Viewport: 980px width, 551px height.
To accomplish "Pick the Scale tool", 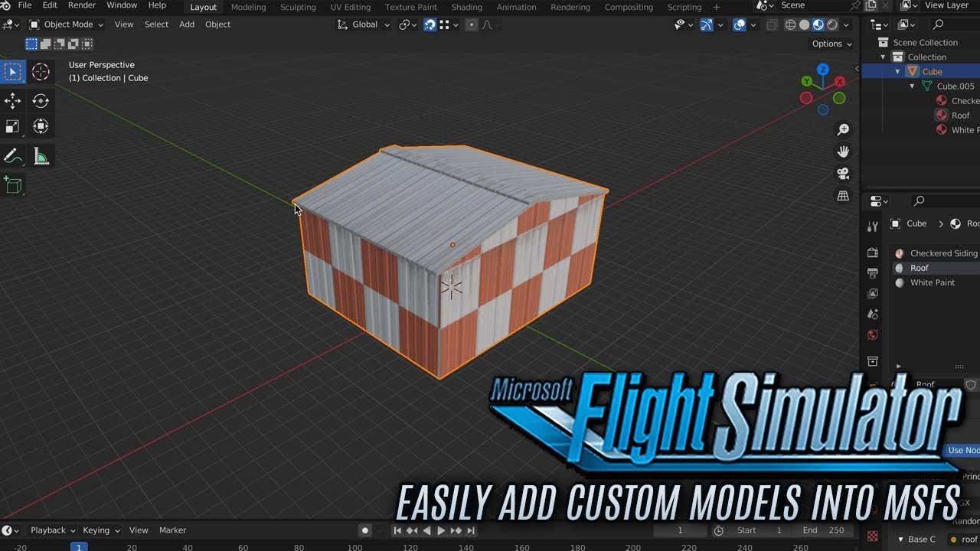I will (x=12, y=126).
